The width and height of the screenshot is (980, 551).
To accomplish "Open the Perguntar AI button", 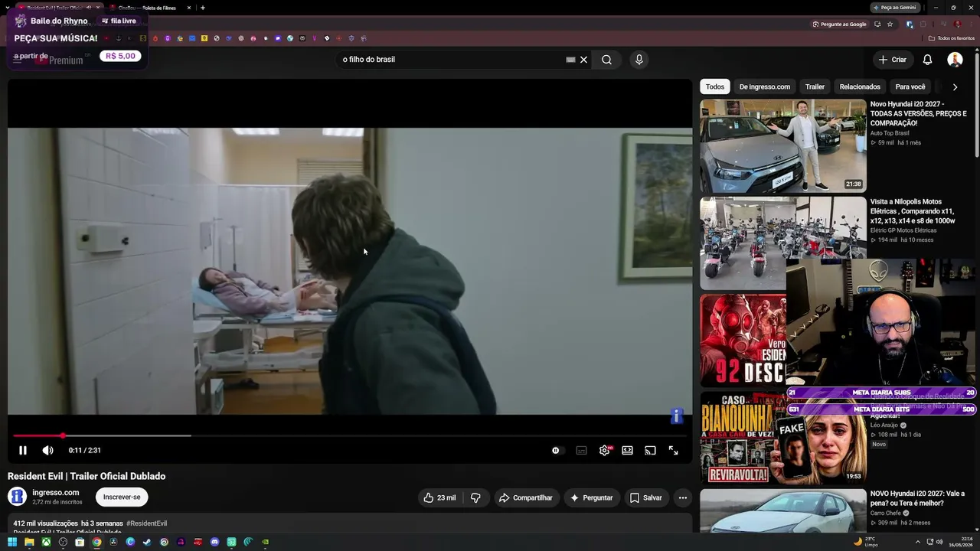I will click(592, 497).
